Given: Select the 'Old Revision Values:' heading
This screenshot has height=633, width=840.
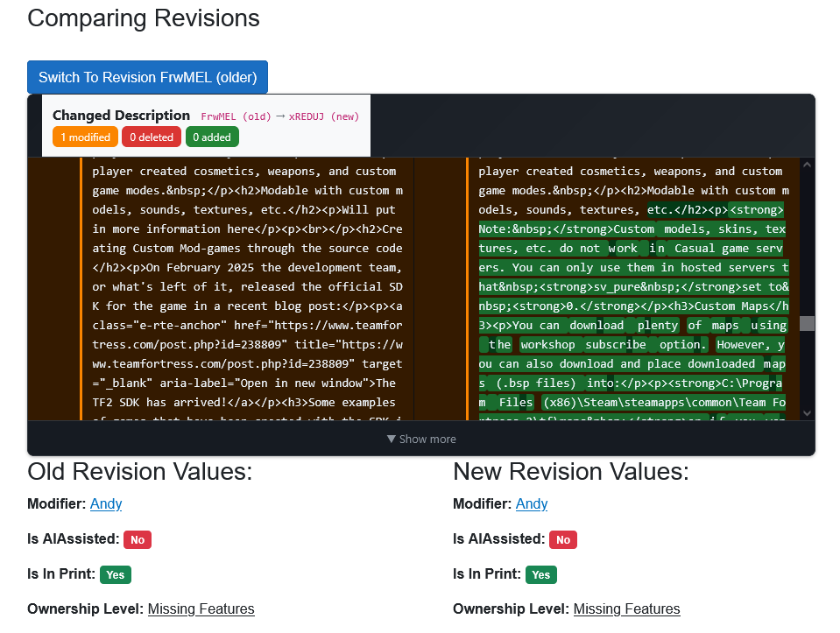Looking at the screenshot, I should point(140,472).
